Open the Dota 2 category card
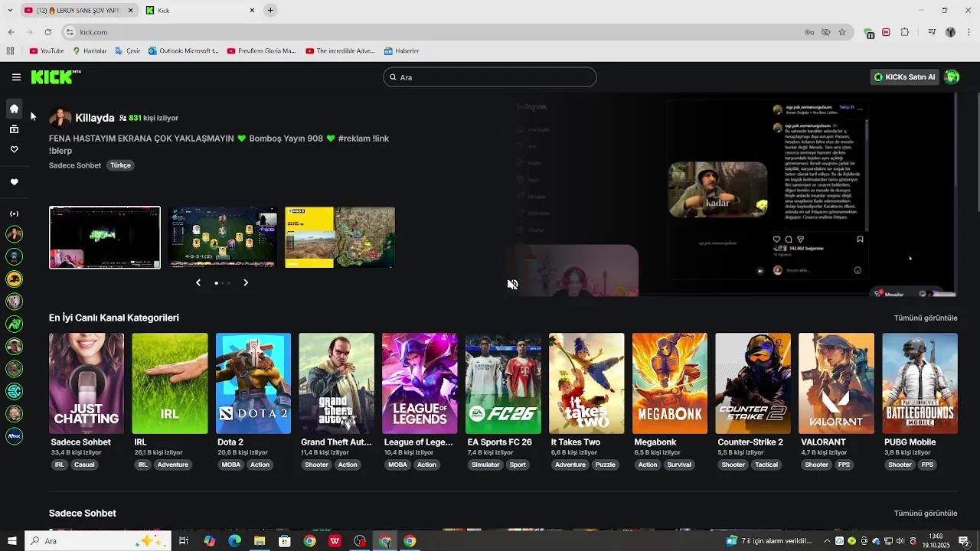The image size is (980, 551). [253, 383]
